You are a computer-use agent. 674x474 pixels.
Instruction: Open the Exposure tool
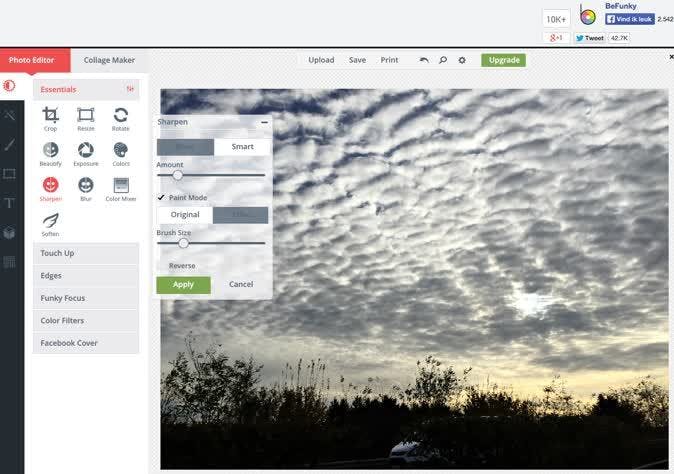pyautogui.click(x=86, y=154)
